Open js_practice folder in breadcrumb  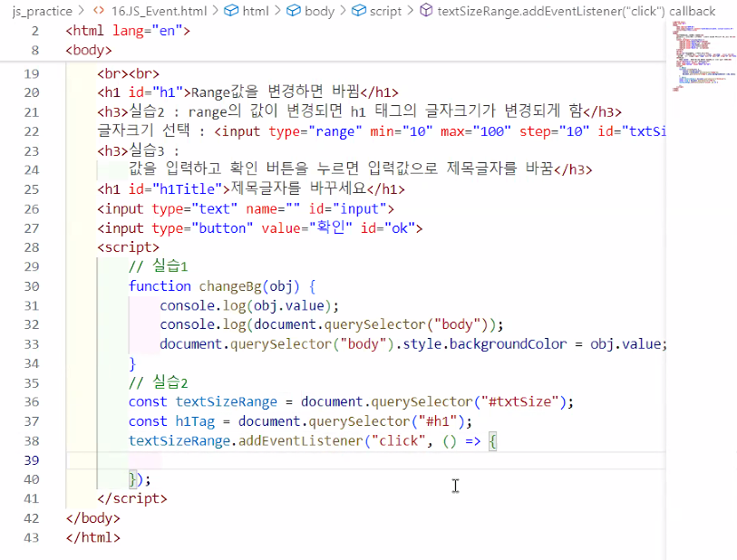(x=43, y=11)
